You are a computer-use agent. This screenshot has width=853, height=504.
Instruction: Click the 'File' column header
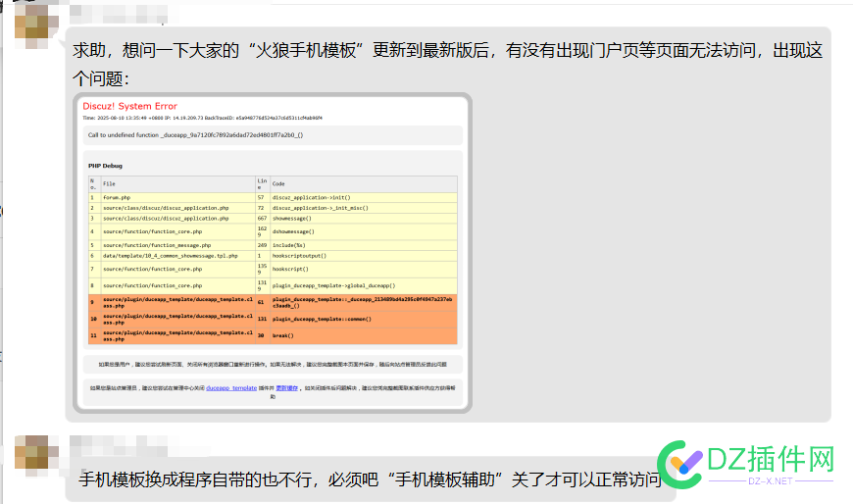[177, 184]
